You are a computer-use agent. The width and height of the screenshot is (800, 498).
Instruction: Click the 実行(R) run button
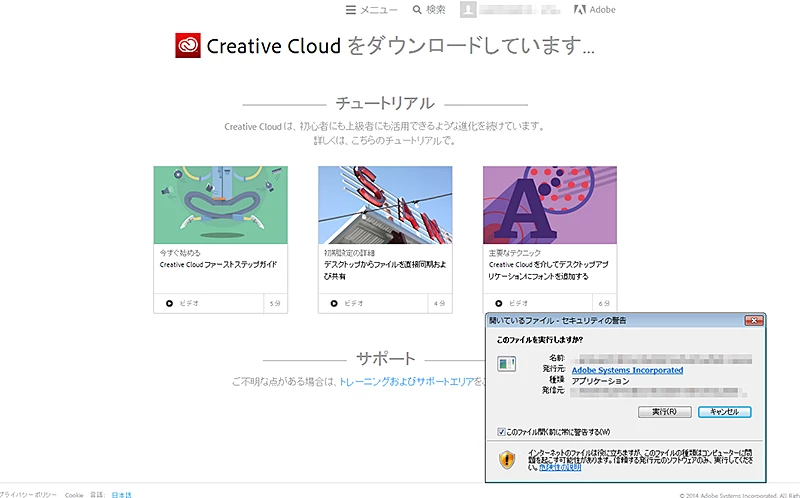coord(665,412)
